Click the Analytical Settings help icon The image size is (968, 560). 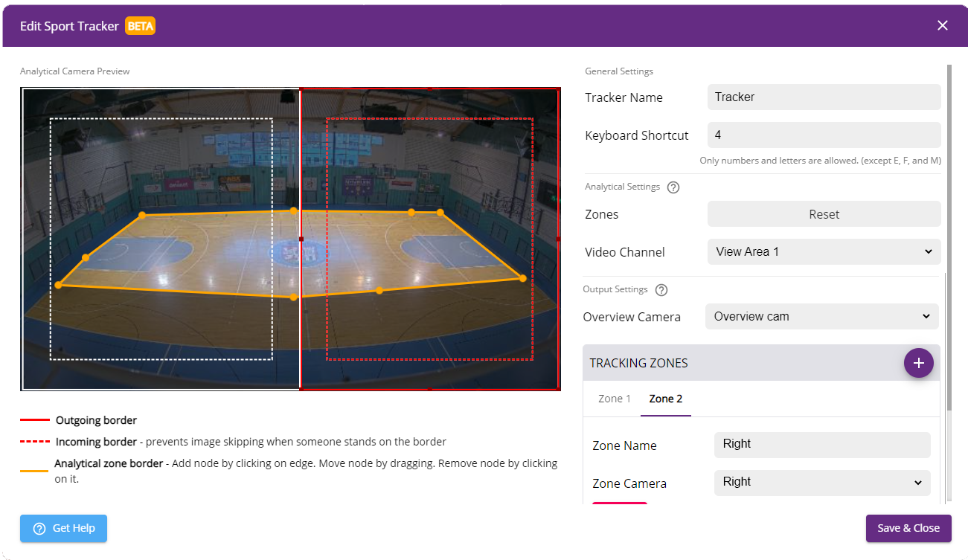tap(673, 187)
